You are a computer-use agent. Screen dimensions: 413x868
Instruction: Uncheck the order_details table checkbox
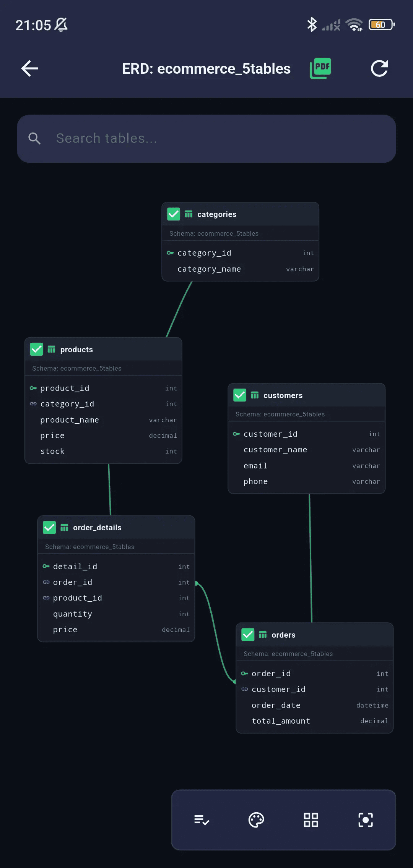click(x=49, y=528)
